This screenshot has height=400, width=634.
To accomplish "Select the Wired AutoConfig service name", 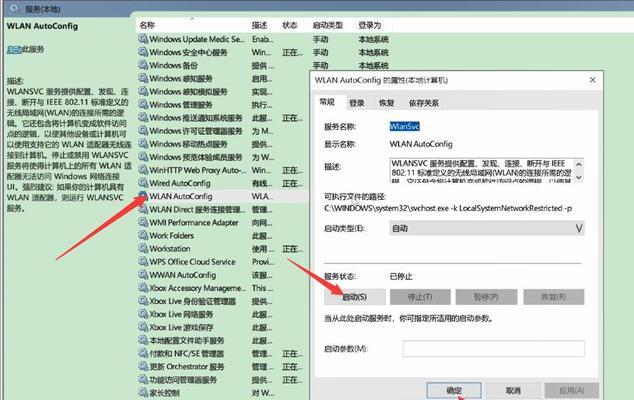I will point(180,183).
